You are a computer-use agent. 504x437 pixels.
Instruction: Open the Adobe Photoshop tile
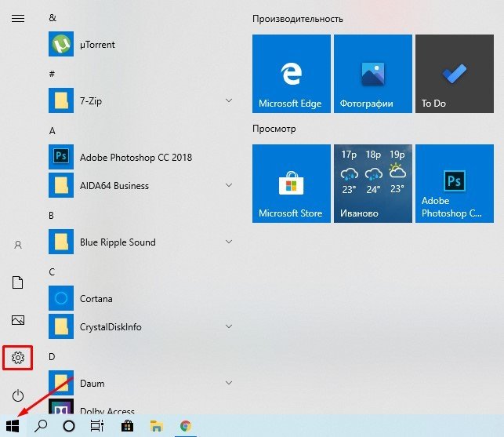(455, 184)
